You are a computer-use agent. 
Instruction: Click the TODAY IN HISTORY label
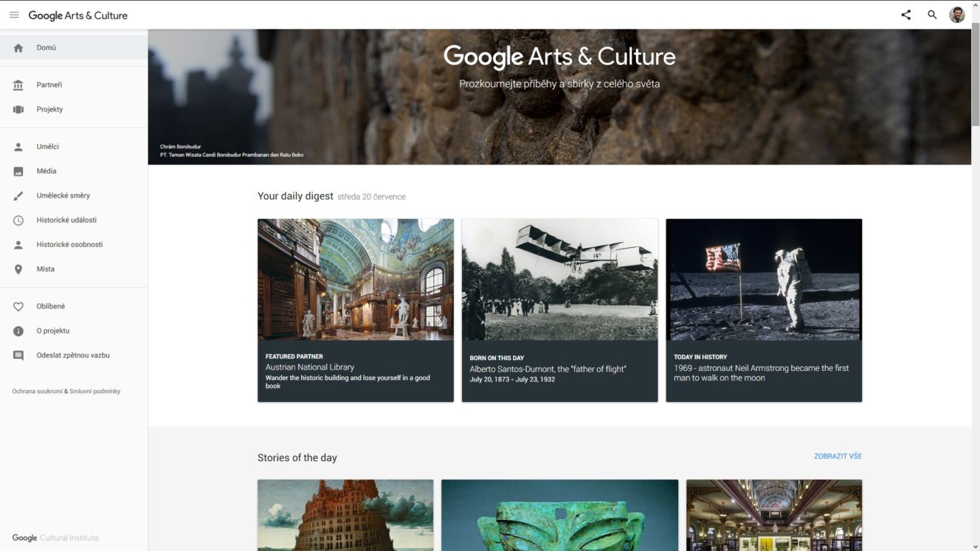pyautogui.click(x=700, y=357)
